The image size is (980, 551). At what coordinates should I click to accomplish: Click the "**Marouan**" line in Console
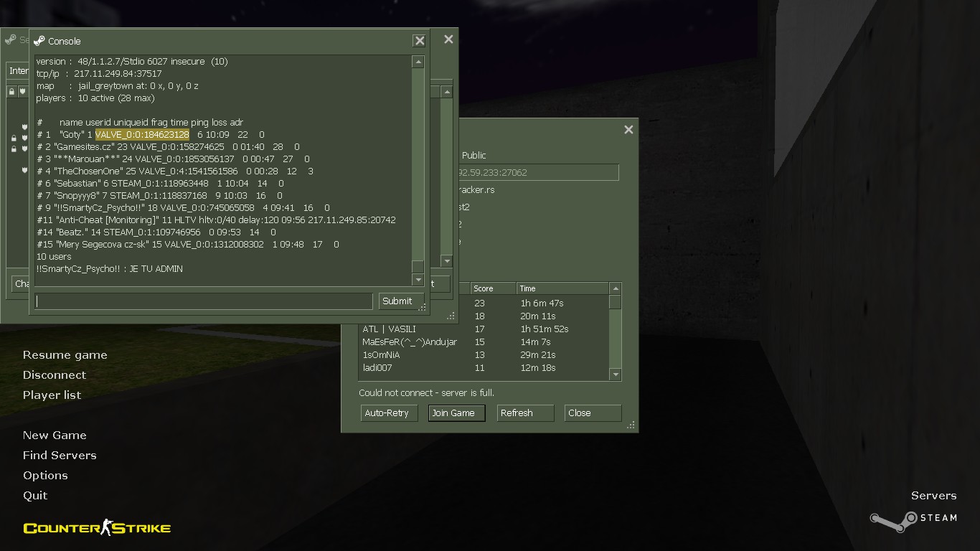(x=173, y=159)
